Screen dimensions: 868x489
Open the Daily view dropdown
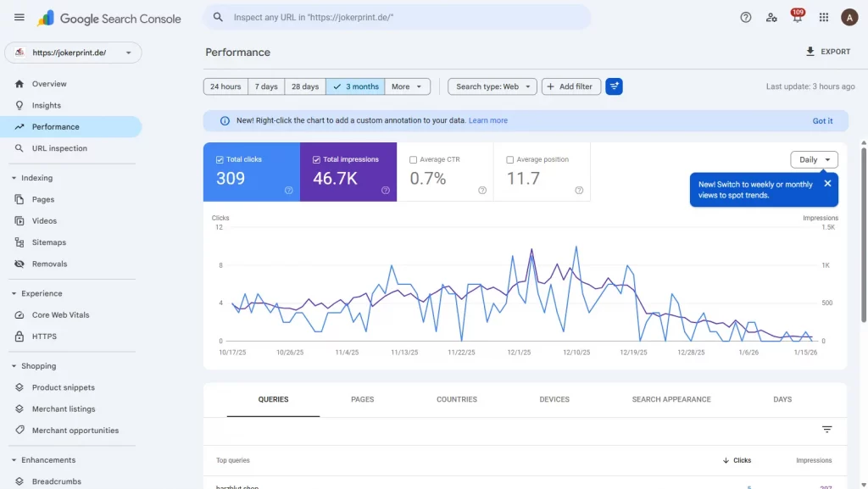point(813,158)
